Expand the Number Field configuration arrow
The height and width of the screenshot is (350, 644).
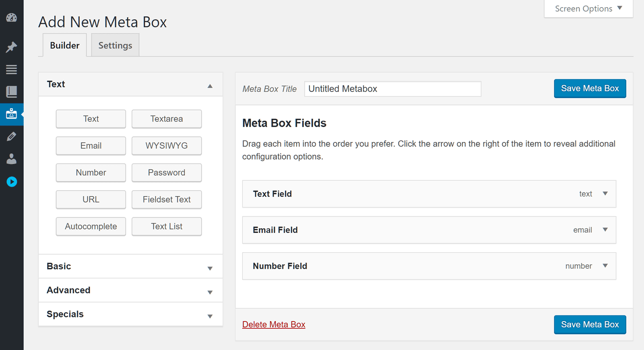click(605, 266)
